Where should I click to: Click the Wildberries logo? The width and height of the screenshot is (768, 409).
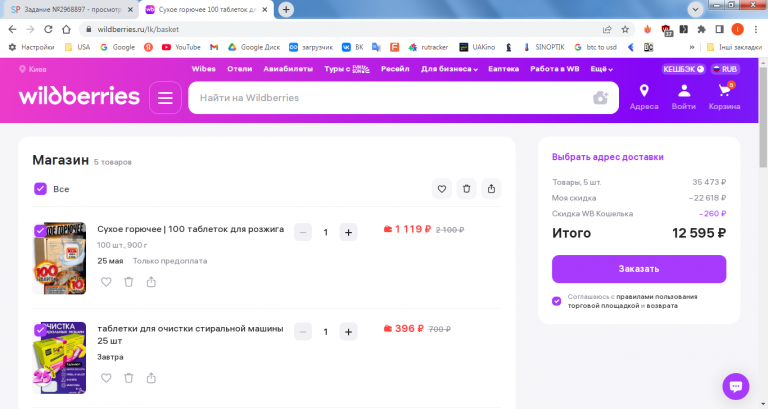click(79, 96)
